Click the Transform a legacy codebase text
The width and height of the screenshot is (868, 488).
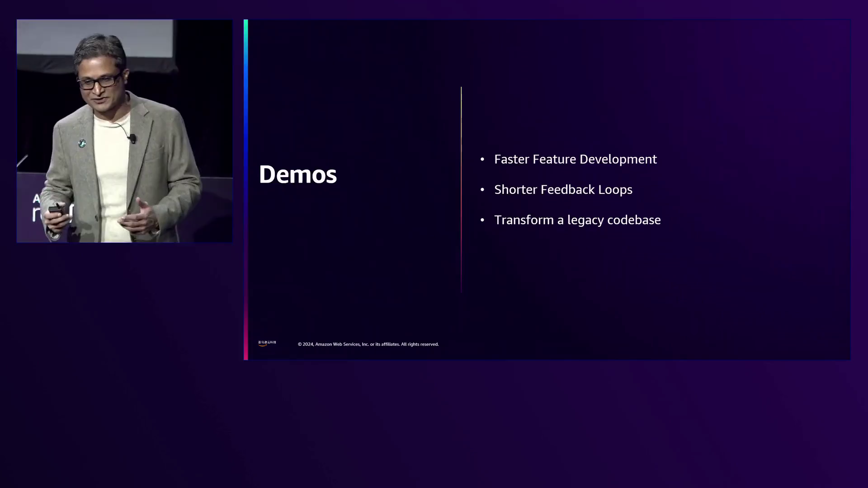click(577, 220)
